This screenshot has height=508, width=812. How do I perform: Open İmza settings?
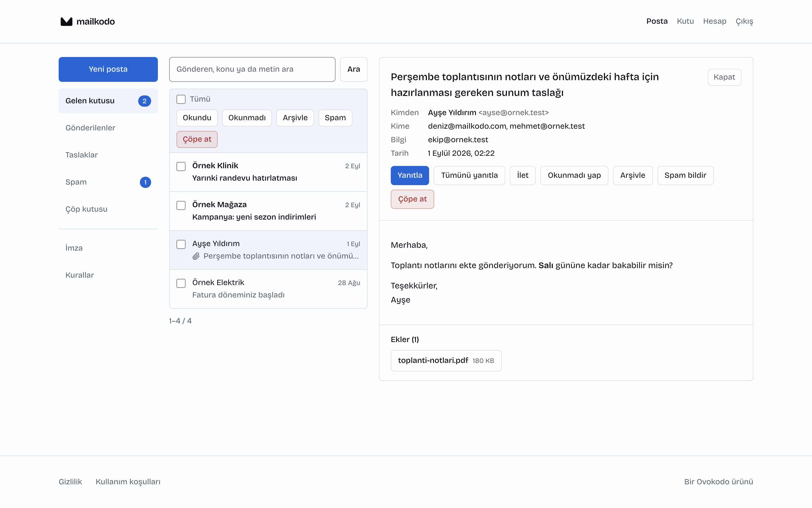tap(108, 248)
